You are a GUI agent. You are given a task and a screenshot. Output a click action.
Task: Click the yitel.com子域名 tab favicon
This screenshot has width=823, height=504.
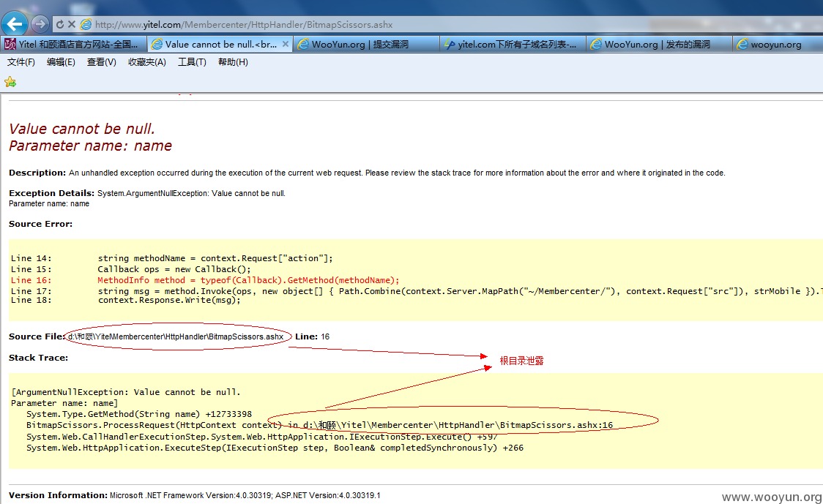tap(450, 44)
